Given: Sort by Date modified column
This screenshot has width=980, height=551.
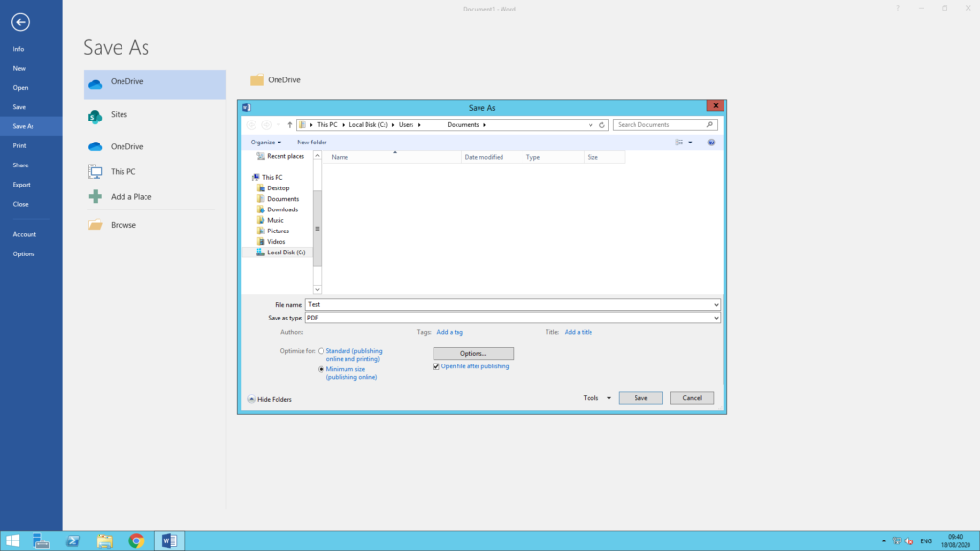Looking at the screenshot, I should coord(493,158).
